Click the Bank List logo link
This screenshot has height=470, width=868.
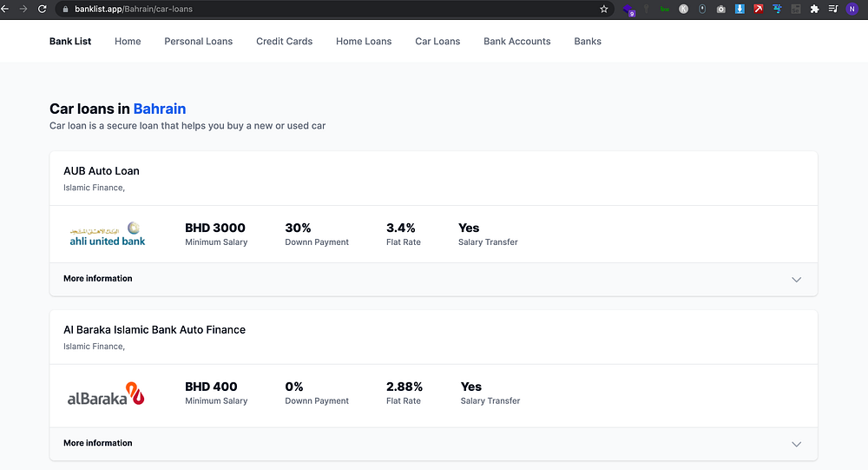(x=70, y=41)
